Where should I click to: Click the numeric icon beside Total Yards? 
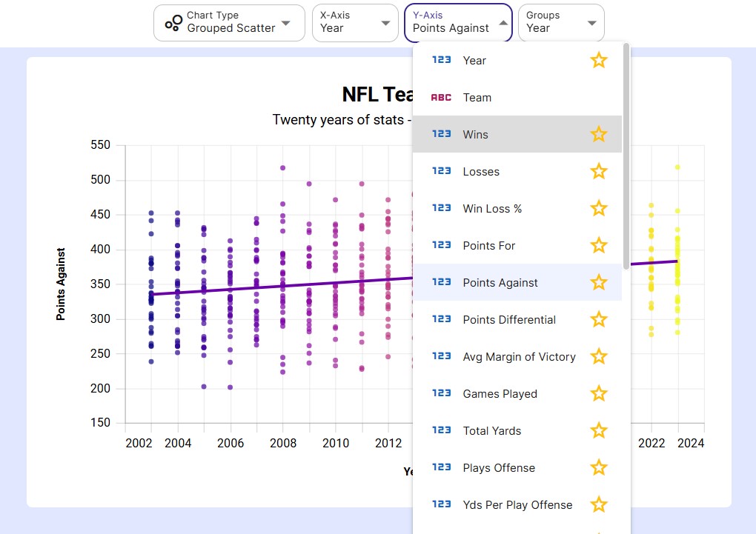point(441,431)
